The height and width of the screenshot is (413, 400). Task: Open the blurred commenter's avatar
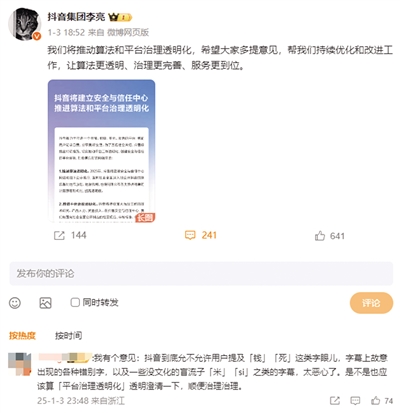pyautogui.click(x=19, y=365)
